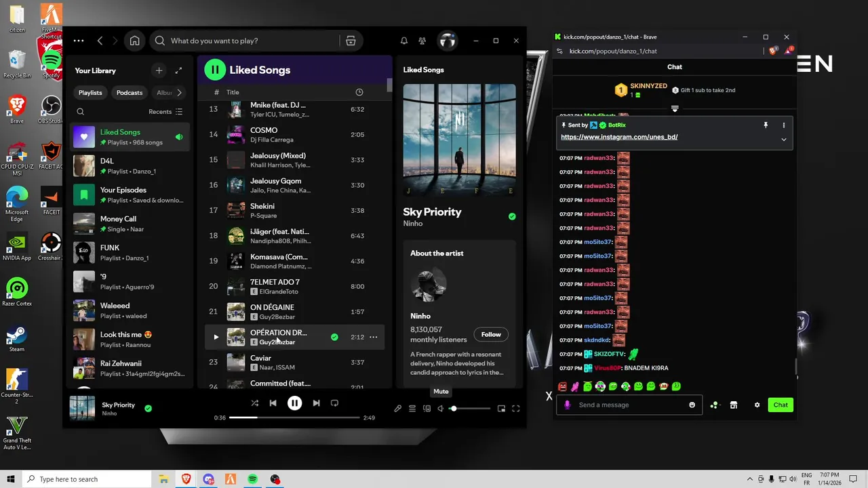Open play queue icon

412,409
